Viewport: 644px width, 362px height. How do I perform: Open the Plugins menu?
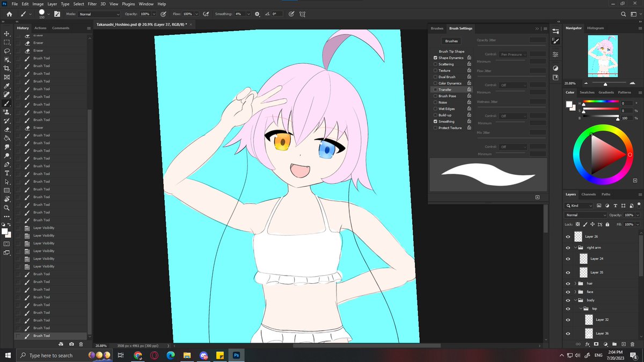point(128,4)
